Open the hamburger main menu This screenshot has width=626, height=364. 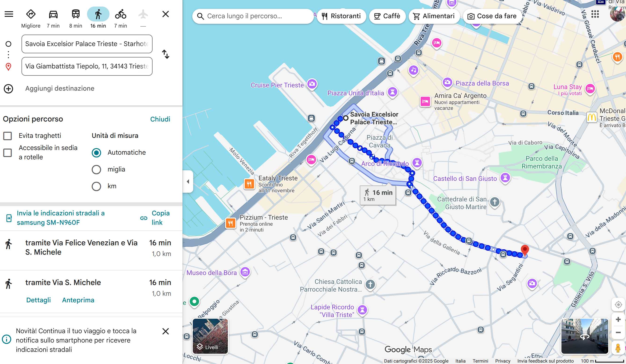point(9,14)
